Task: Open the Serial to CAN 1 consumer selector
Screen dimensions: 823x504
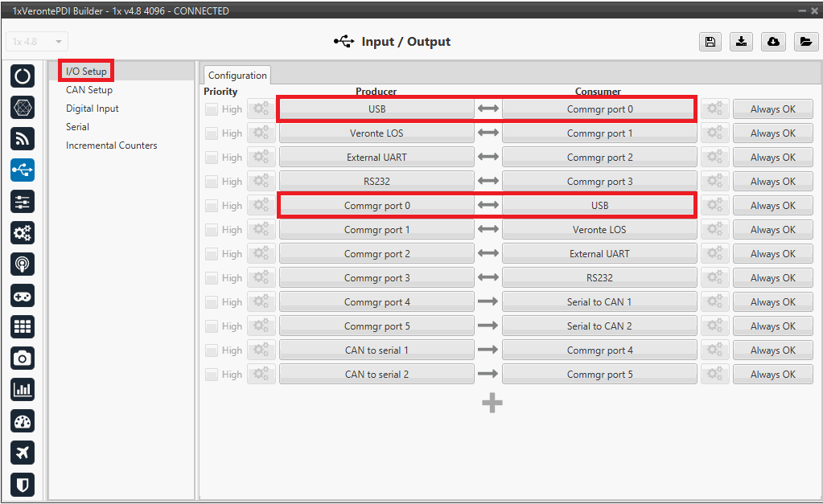Action: 599,302
